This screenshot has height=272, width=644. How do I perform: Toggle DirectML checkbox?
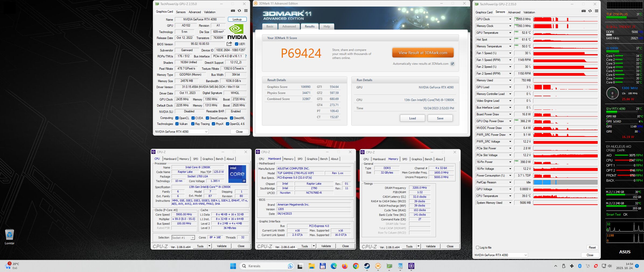(231, 118)
